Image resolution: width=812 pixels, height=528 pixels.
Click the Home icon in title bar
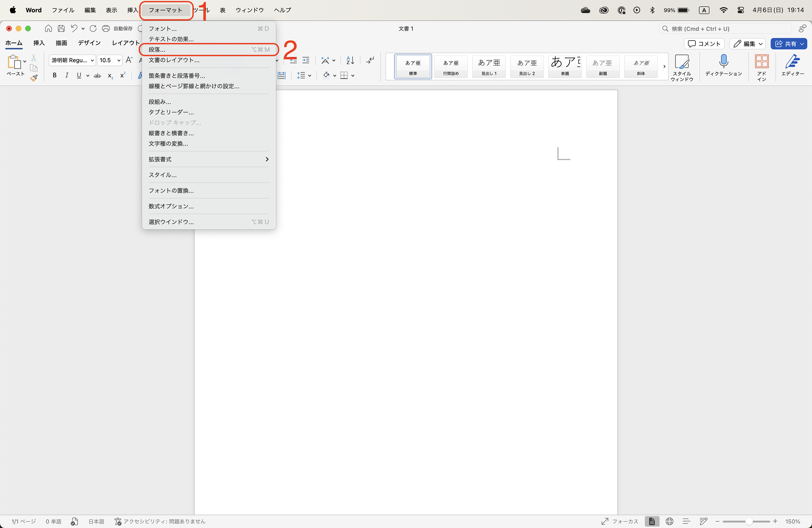pyautogui.click(x=48, y=29)
